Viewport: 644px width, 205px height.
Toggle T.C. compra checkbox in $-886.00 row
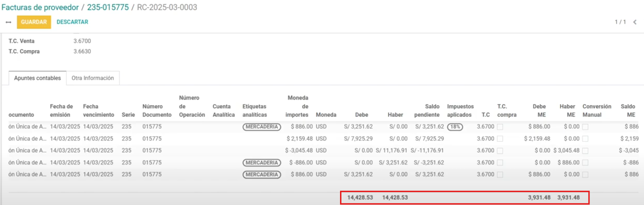click(500, 163)
